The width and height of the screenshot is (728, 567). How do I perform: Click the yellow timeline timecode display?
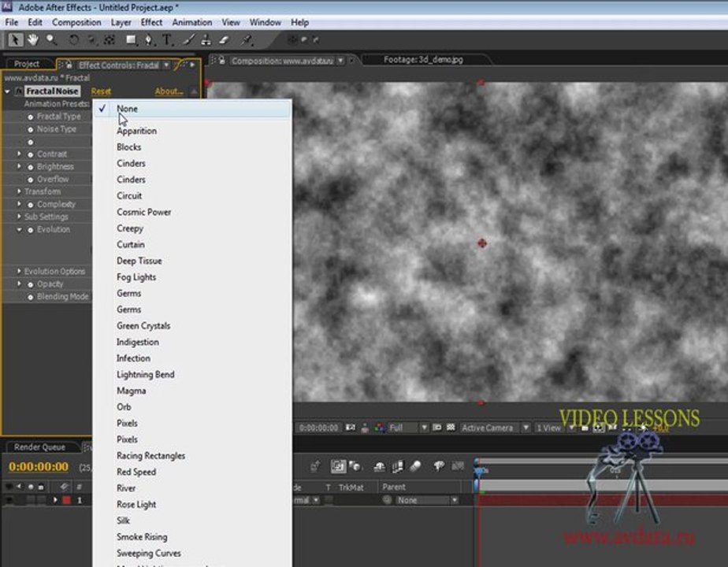39,467
